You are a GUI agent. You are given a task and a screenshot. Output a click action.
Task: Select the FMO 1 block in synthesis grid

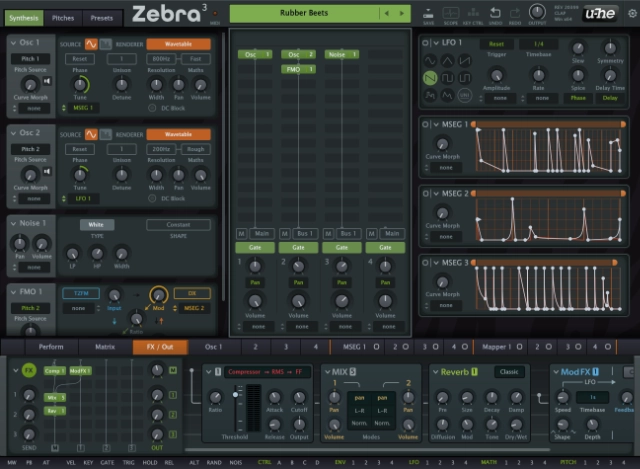coord(298,69)
